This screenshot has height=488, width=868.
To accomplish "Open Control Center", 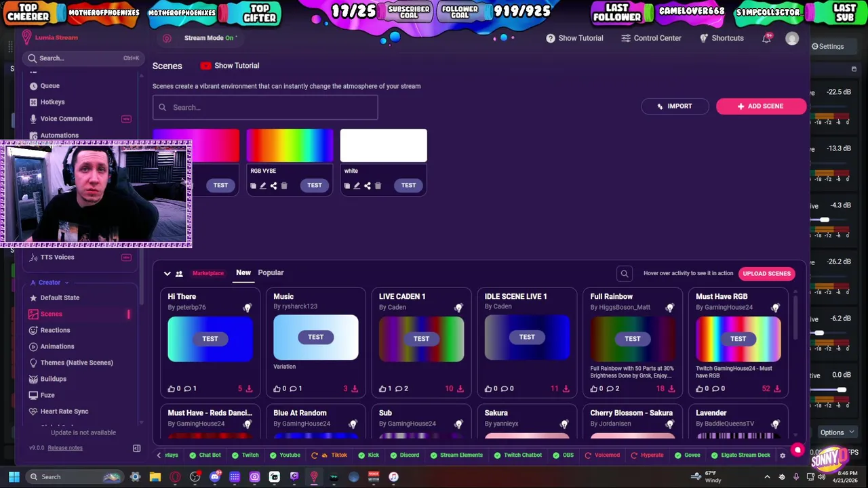I will pyautogui.click(x=650, y=39).
